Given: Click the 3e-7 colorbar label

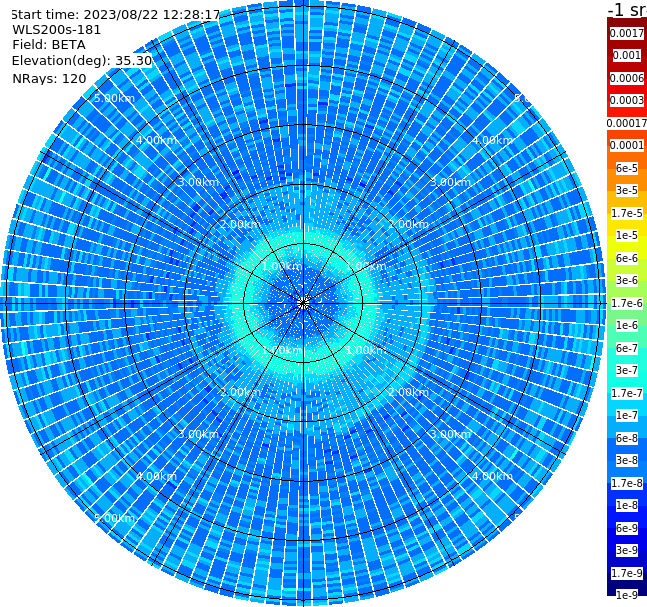Looking at the screenshot, I should pos(627,370).
